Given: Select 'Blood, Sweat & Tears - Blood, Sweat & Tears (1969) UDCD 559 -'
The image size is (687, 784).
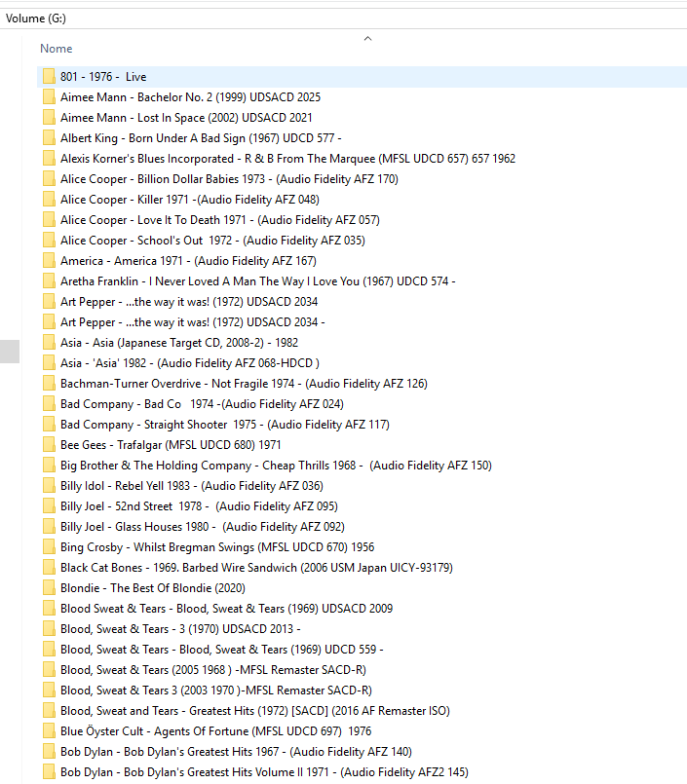Looking at the screenshot, I should click(x=222, y=650).
